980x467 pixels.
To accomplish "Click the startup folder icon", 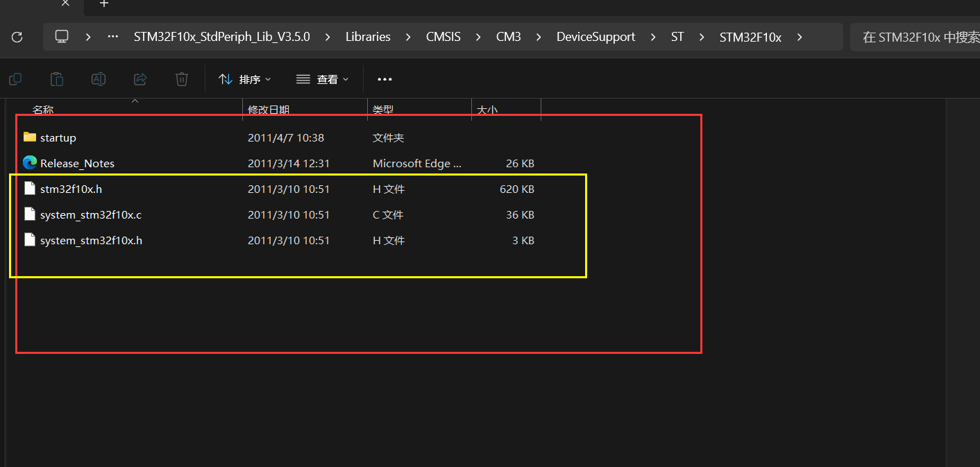I will pyautogui.click(x=29, y=137).
